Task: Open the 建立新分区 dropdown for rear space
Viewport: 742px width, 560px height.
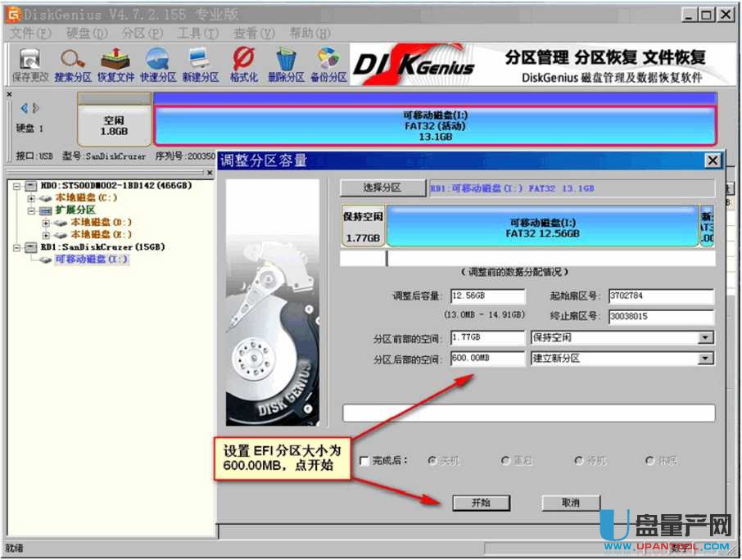Action: (705, 359)
